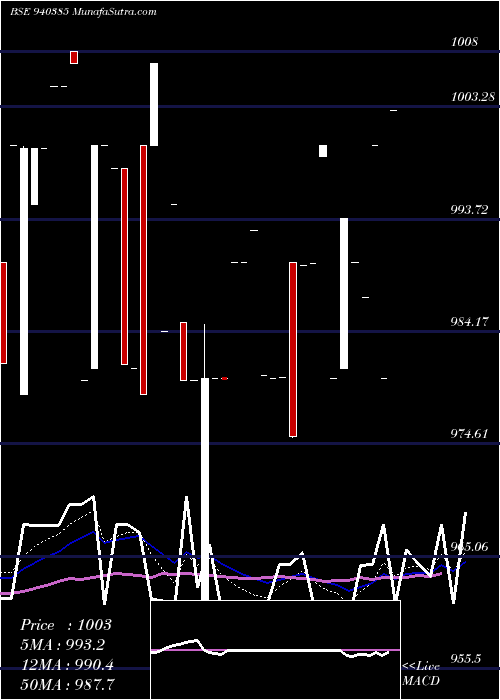
Task: Click the tall red candle bottoming near 974.61
Action: click(293, 350)
